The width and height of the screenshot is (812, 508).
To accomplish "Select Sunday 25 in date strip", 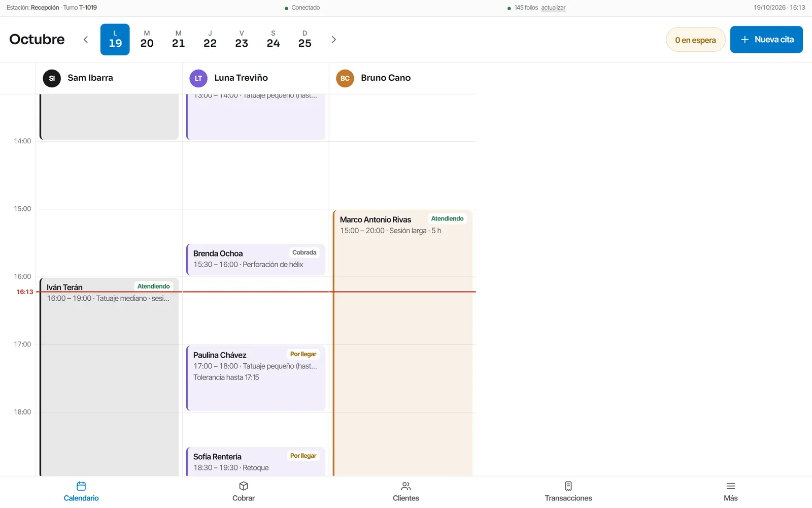I will click(x=304, y=40).
